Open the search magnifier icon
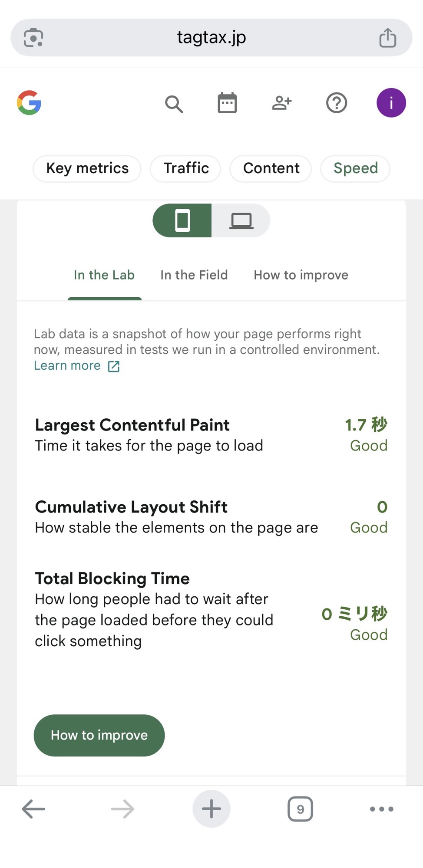423x868 pixels. coord(174,104)
